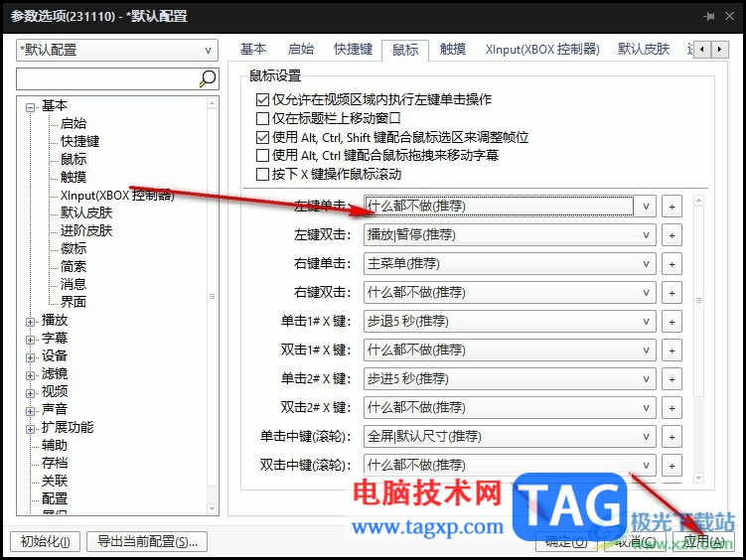Click plus button beside 双击2# X 键

(x=671, y=408)
